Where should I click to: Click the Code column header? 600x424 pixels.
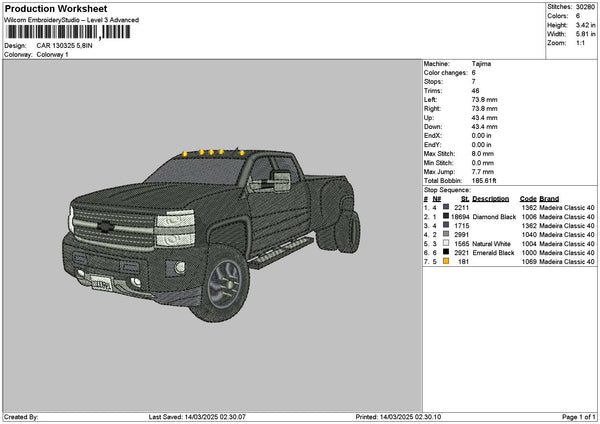[x=528, y=199]
